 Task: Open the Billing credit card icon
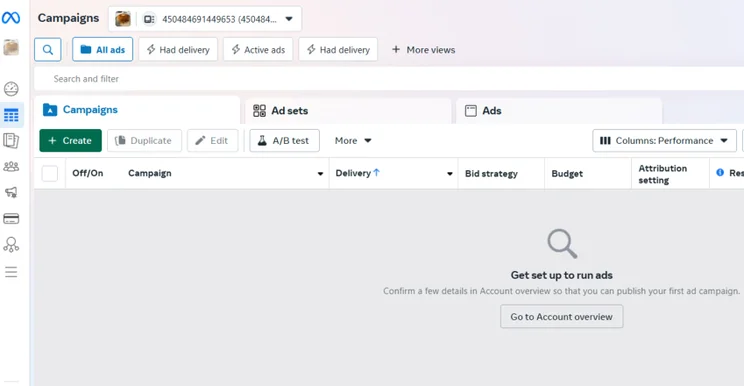coord(11,219)
